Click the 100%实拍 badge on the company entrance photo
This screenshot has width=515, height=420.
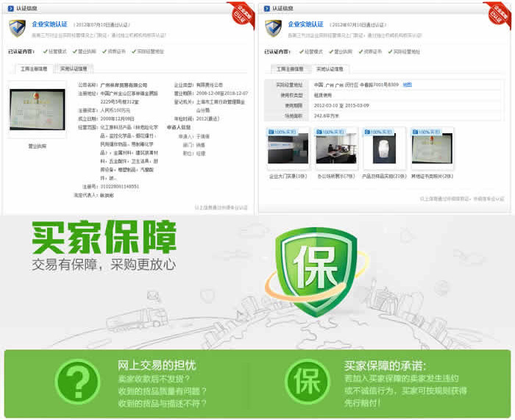[x=283, y=132]
